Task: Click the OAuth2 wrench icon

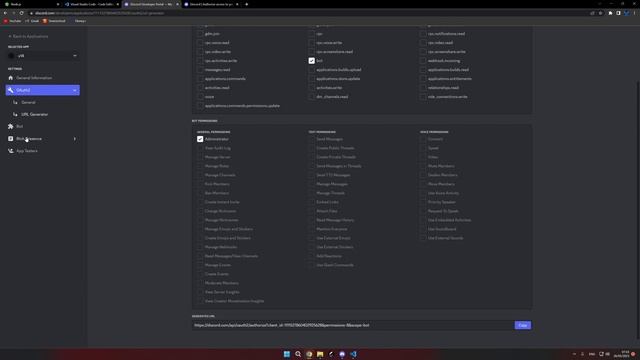Action: [x=11, y=90]
